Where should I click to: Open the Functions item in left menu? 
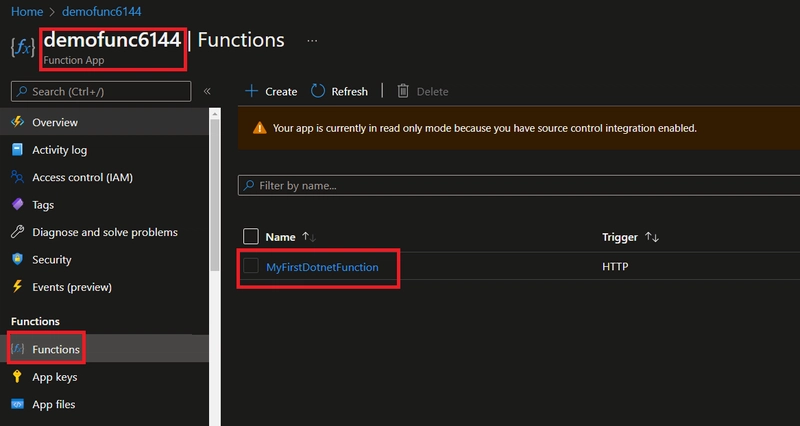[55, 349]
